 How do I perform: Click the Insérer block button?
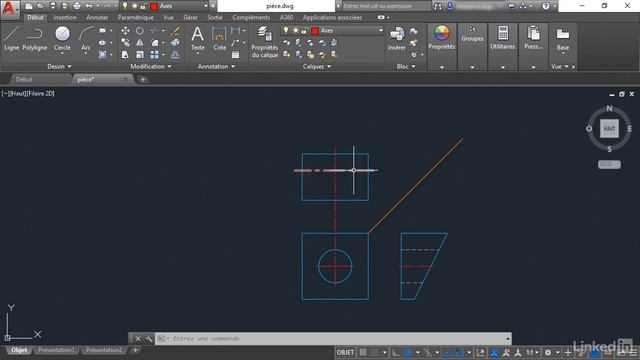396,38
